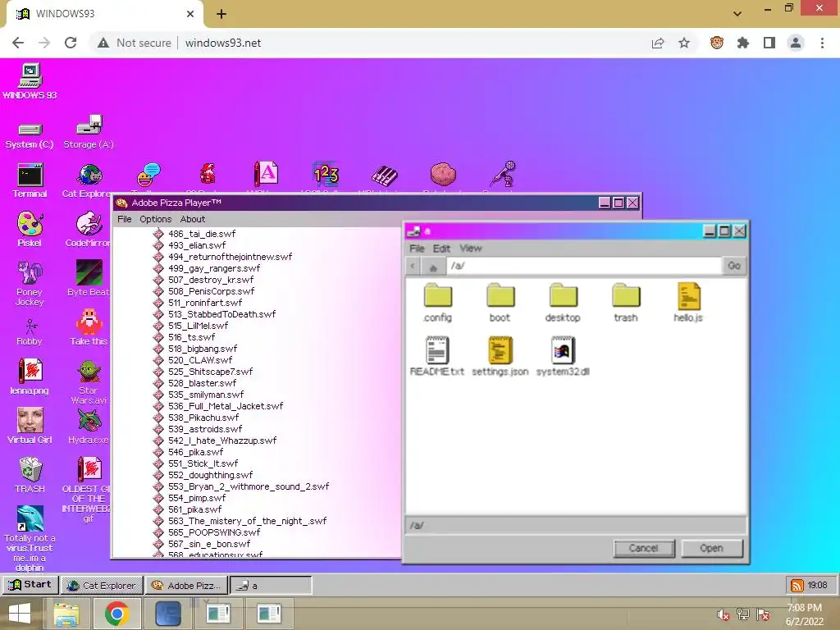Image resolution: width=840 pixels, height=630 pixels.
Task: Open the .config folder in file dialog
Action: click(x=438, y=303)
